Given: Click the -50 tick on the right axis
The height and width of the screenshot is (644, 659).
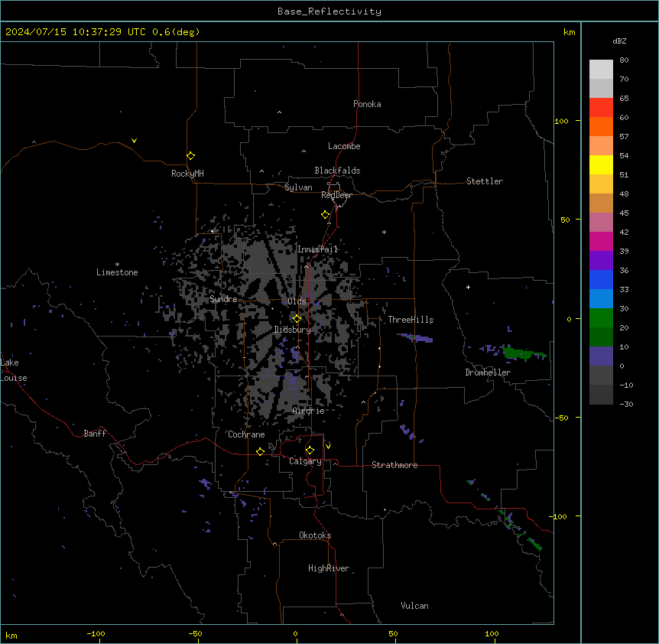Looking at the screenshot, I should coord(561,418).
